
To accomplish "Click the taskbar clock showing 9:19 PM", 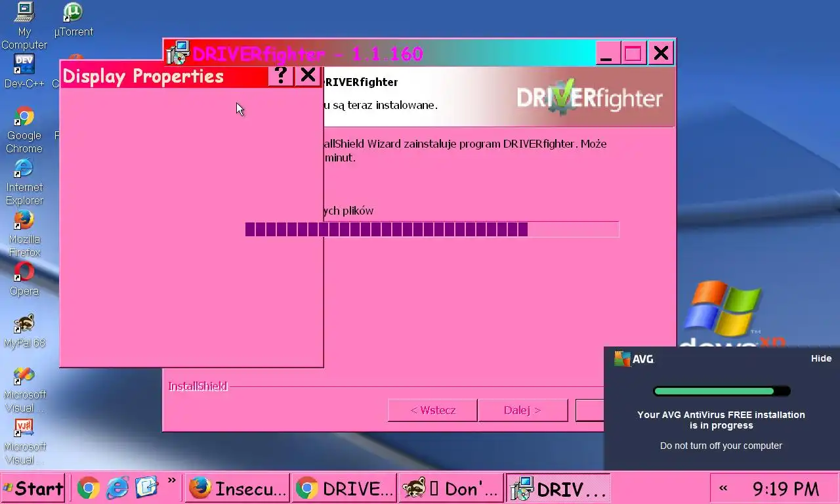I will click(x=786, y=489).
